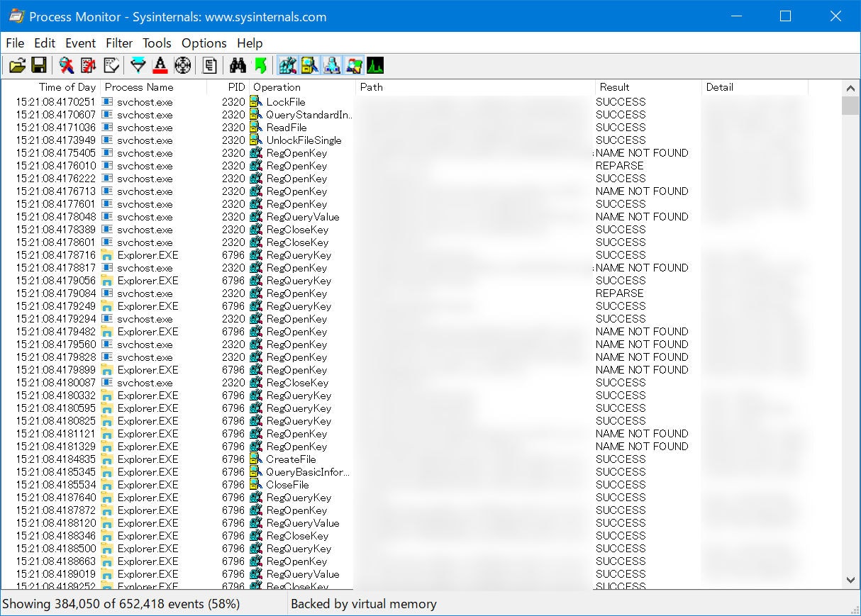The image size is (861, 616).
Task: Select the ReadFile operation row
Action: pyautogui.click(x=421, y=128)
